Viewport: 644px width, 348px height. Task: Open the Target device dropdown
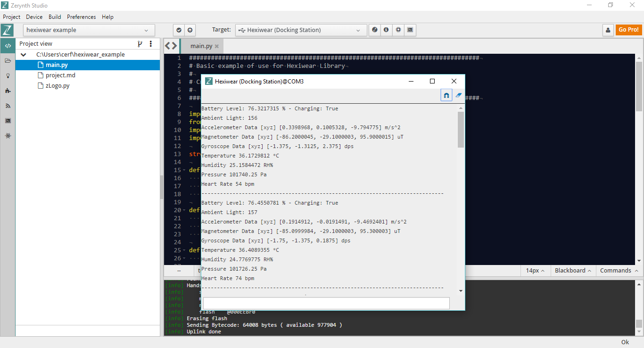coord(301,30)
